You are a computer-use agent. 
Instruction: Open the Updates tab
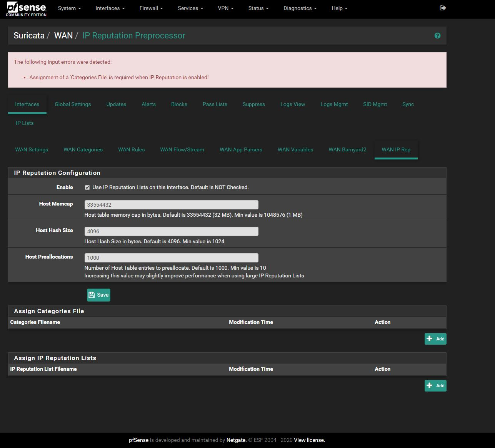[116, 104]
